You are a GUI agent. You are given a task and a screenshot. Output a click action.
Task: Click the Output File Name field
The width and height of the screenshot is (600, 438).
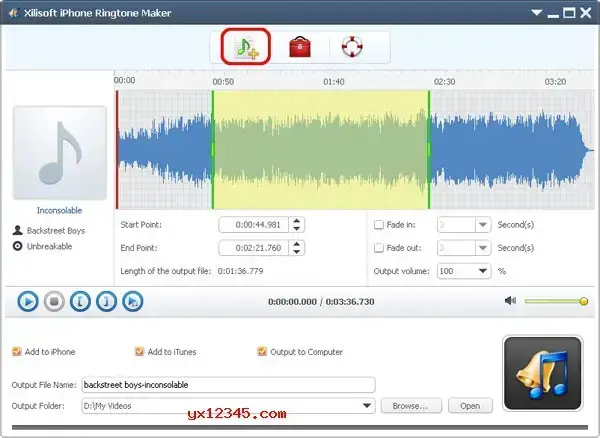(x=228, y=384)
